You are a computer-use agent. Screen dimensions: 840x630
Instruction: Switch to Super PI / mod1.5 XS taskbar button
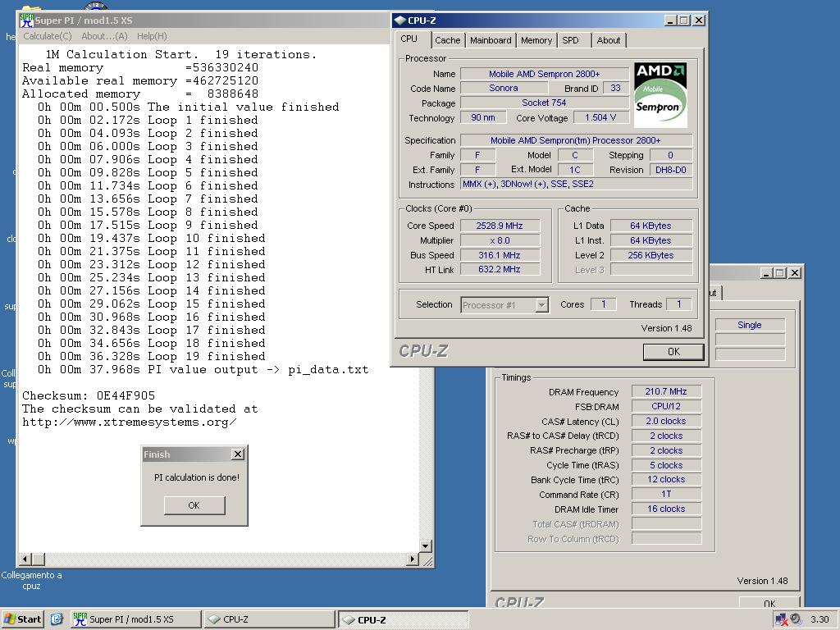coord(136,619)
